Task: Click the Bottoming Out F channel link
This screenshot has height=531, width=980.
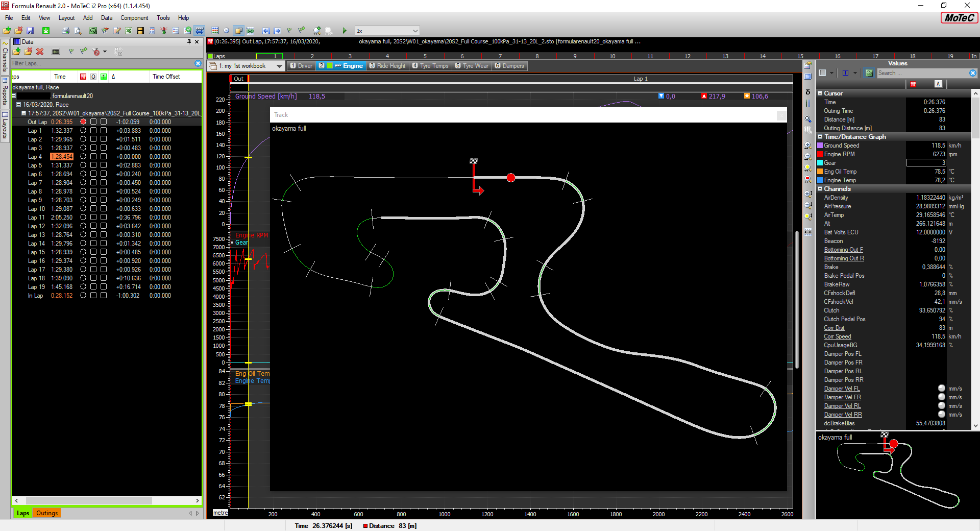Action: pyautogui.click(x=843, y=250)
